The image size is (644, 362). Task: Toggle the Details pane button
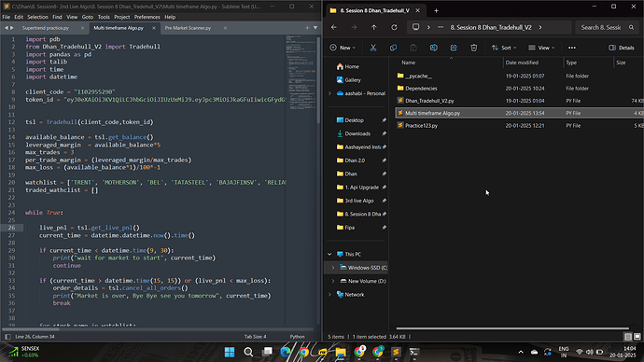[x=622, y=48]
